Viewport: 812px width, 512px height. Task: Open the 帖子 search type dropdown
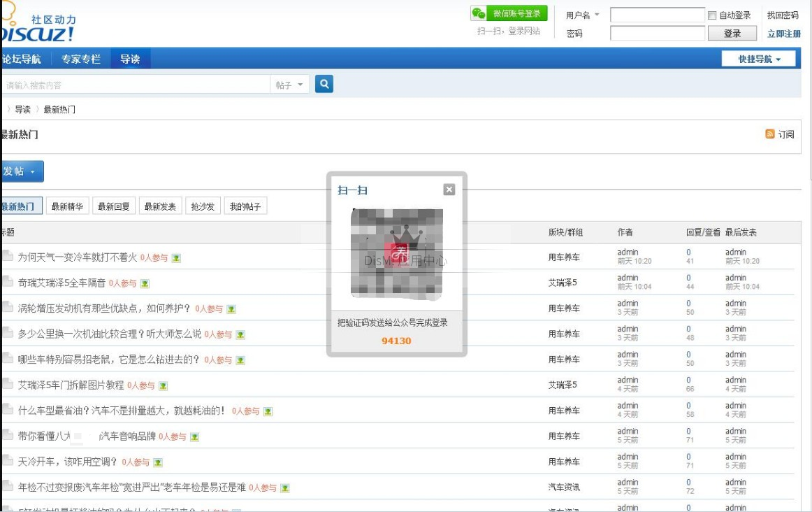coord(289,85)
